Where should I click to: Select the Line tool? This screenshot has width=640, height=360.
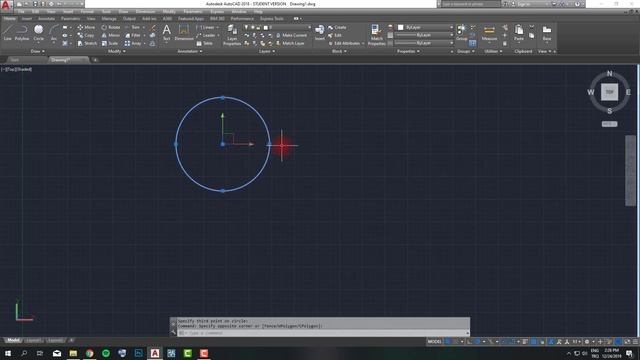8,32
